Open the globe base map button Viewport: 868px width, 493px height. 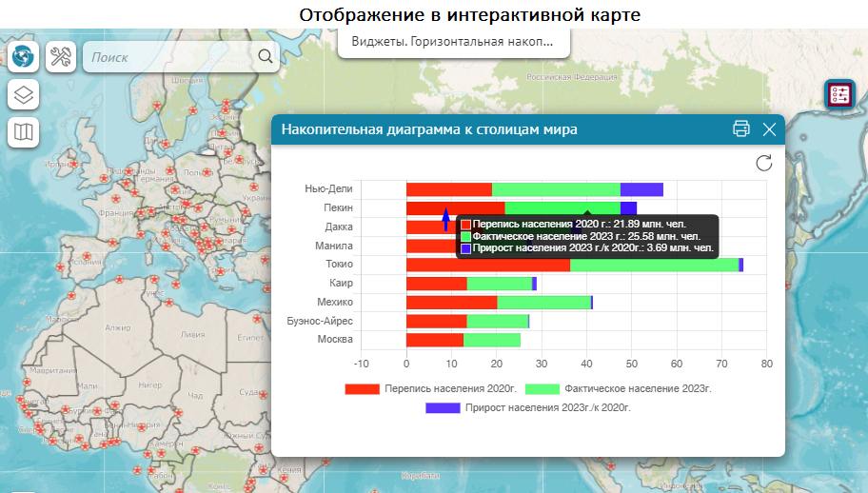24,57
